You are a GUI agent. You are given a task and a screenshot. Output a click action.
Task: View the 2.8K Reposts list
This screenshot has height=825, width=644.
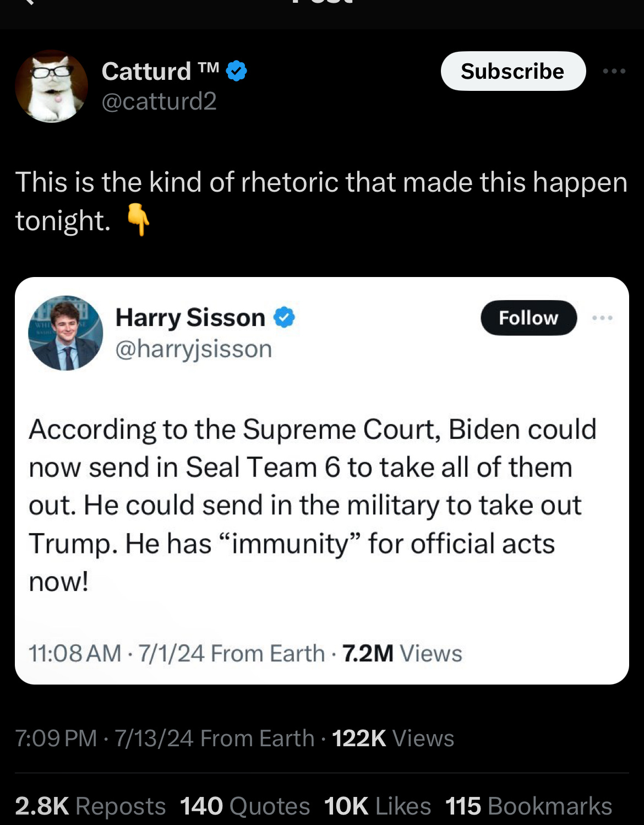90,806
